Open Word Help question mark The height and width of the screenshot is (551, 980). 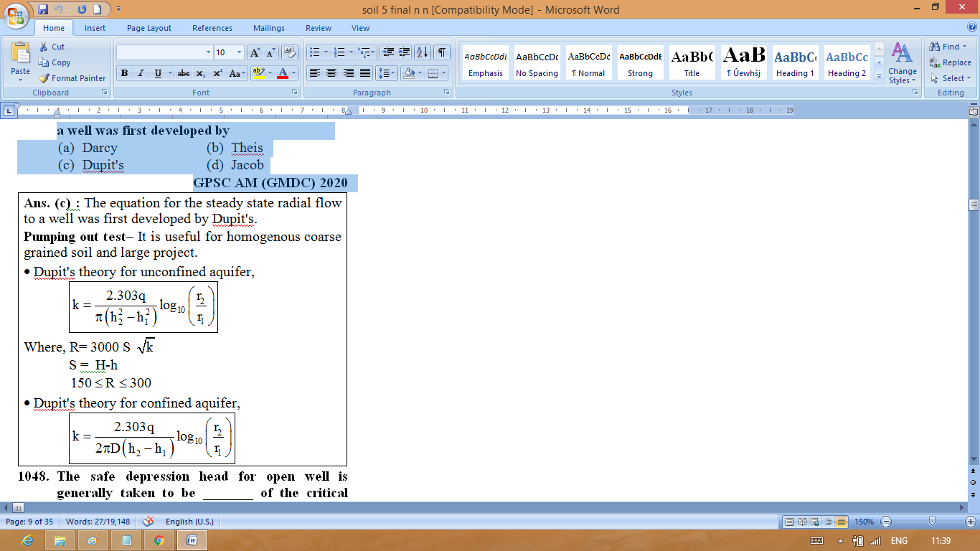point(972,27)
